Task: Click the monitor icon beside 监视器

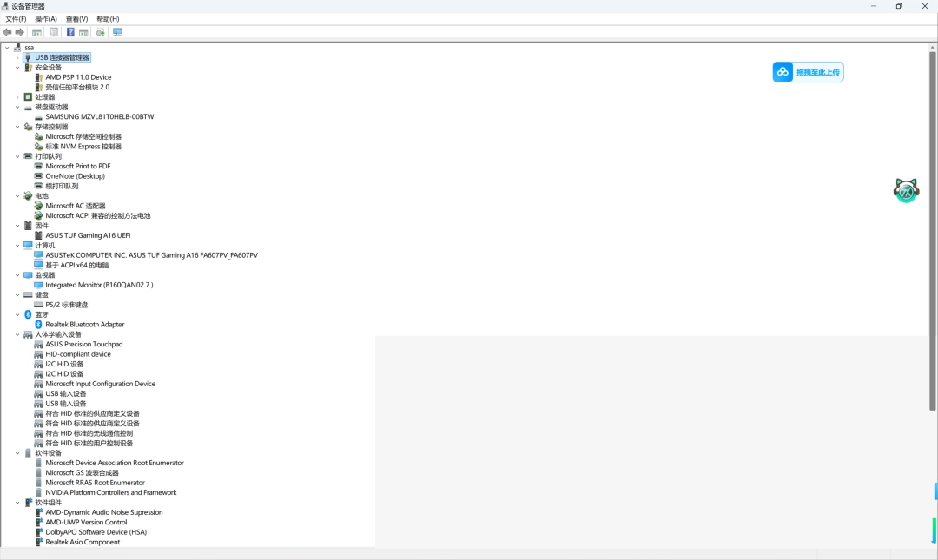Action: (28, 275)
